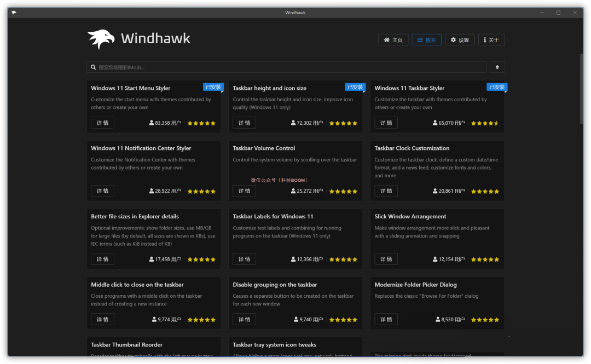Click the star rating of Taskbar Clock Customization
This screenshot has width=591, height=364.
point(485,192)
